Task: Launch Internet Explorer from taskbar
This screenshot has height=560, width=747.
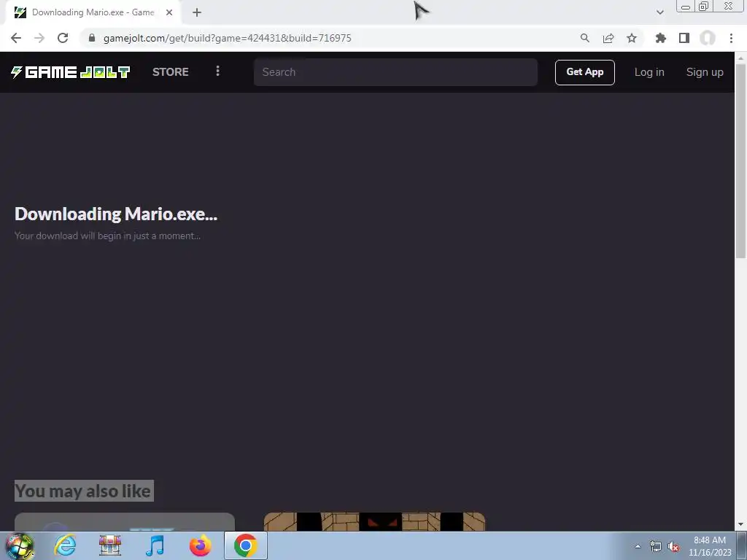Action: [65, 545]
